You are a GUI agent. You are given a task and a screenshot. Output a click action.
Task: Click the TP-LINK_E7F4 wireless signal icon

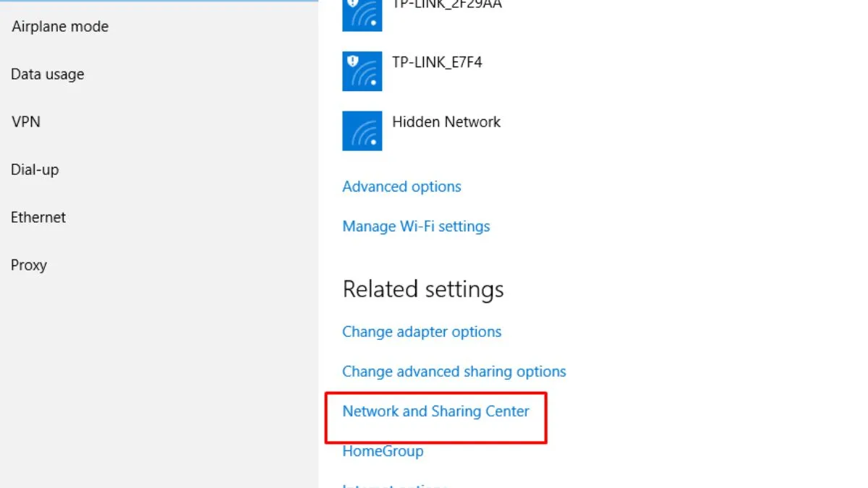click(362, 71)
